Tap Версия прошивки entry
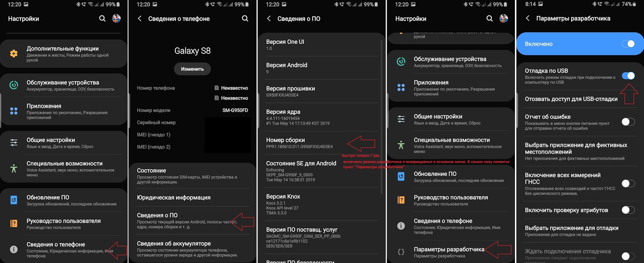Screen dimensions: 644x263 click(322, 91)
